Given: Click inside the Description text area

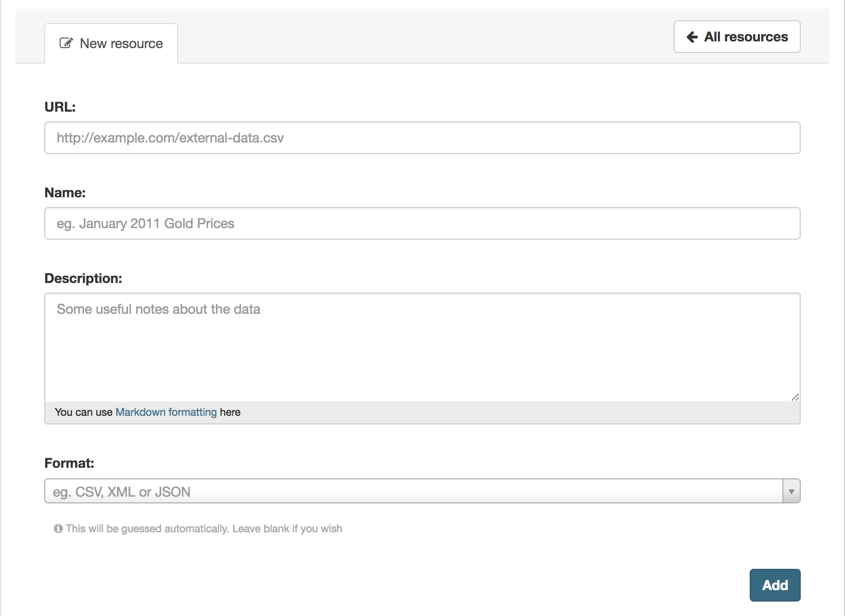Looking at the screenshot, I should pyautogui.click(x=422, y=347).
